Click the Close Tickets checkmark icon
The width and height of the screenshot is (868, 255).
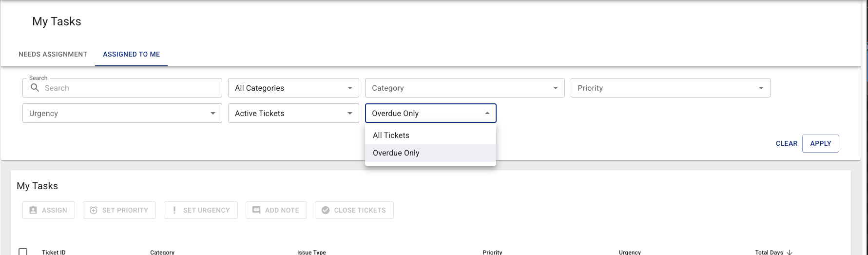(x=326, y=210)
